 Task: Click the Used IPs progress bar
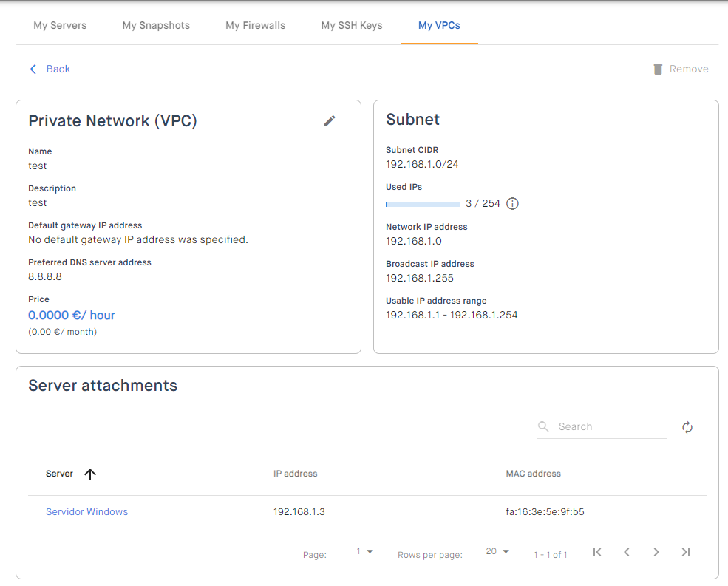(423, 204)
